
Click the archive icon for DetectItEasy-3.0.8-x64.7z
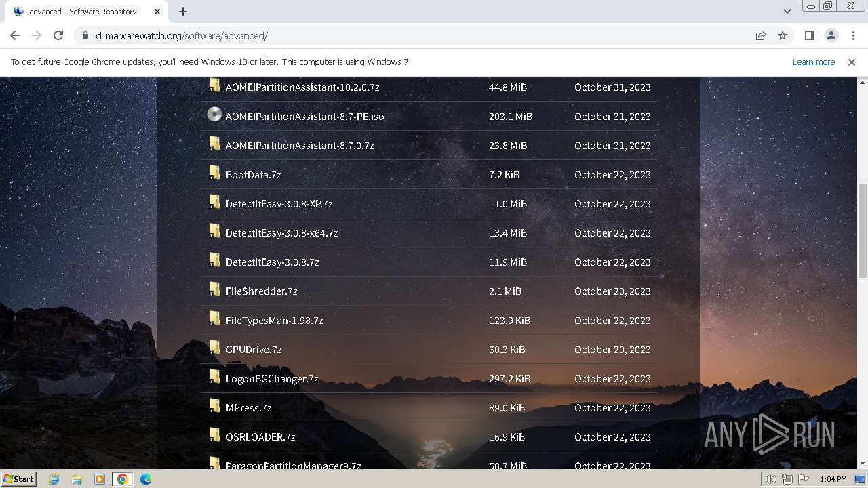pos(214,231)
